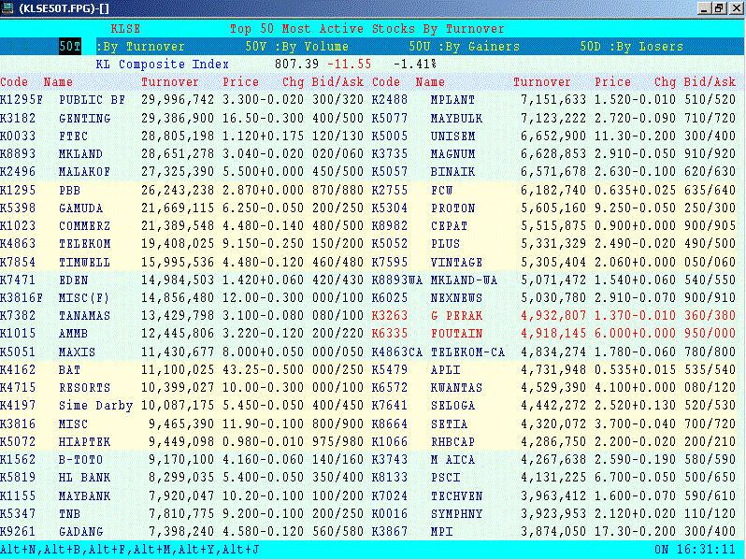This screenshot has height=560, width=746.
Task: Select the RHBCAP stock name
Action: pyautogui.click(x=452, y=442)
